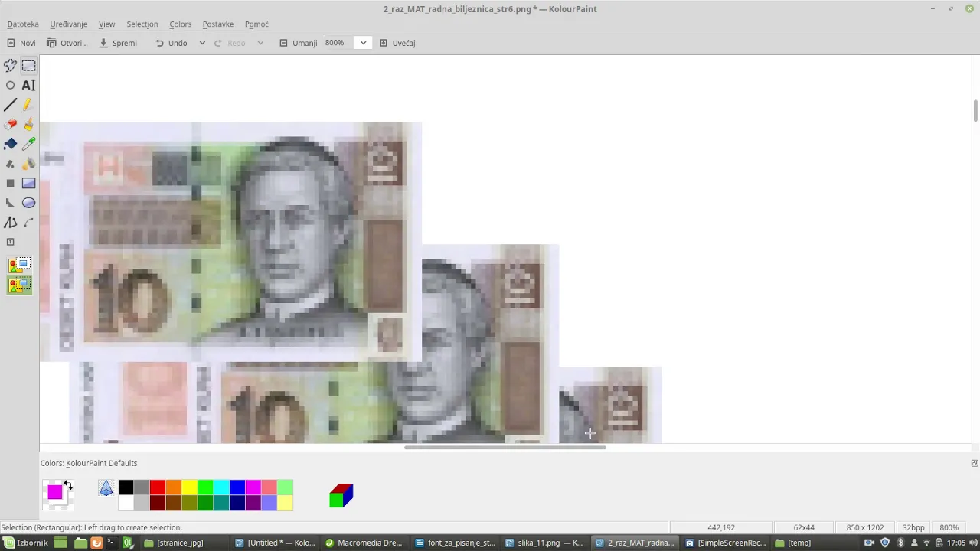Viewport: 980px width, 551px height.
Task: Select the Flood Fill tool
Action: pos(10,144)
